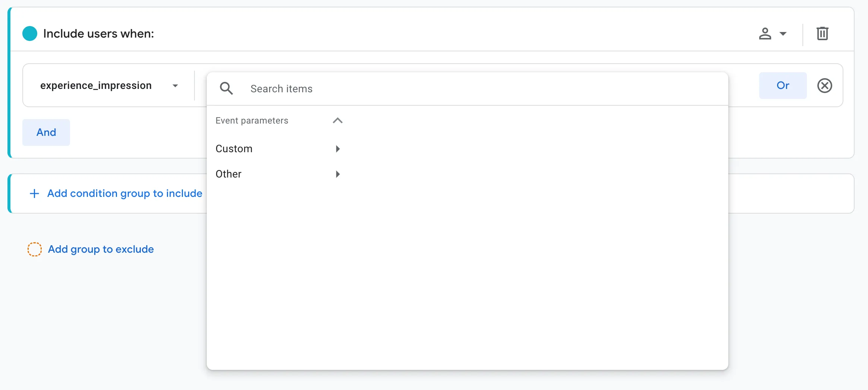
Task: Delete the condition group with trash icon
Action: pos(822,33)
